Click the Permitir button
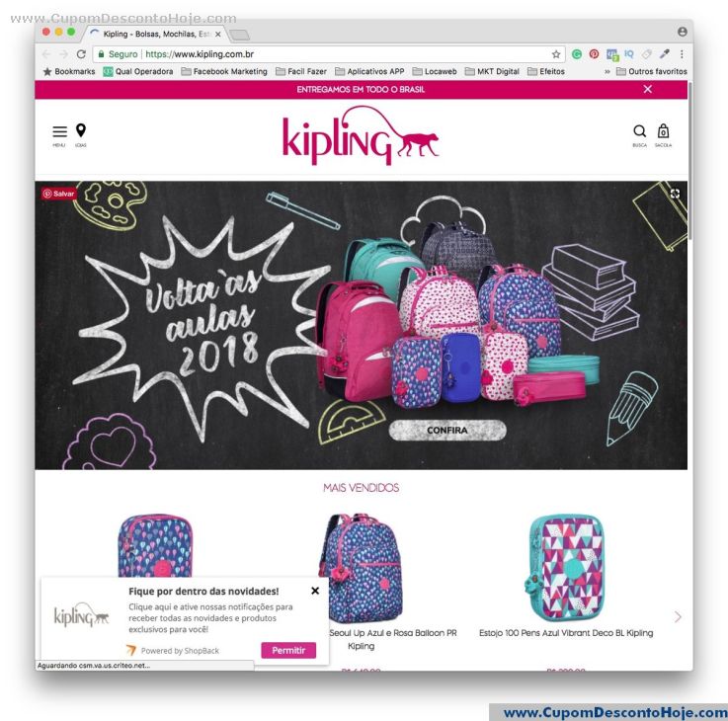The image size is (728, 721). [x=288, y=650]
